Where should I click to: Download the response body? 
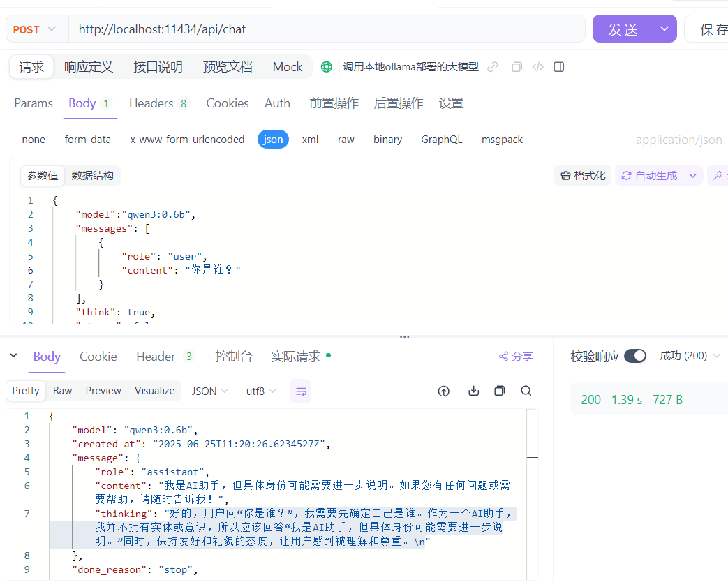click(473, 391)
